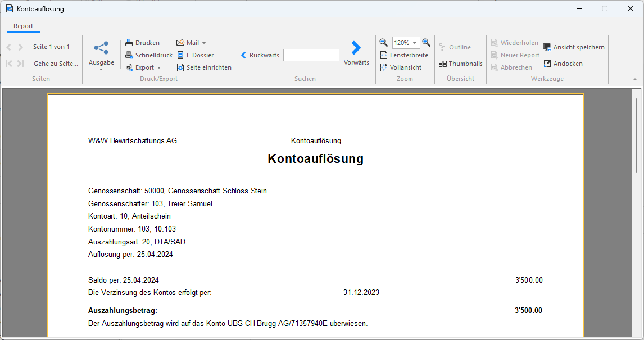Click the bold Auszahlungsbetrag: label
This screenshot has width=644, height=340.
click(x=123, y=310)
